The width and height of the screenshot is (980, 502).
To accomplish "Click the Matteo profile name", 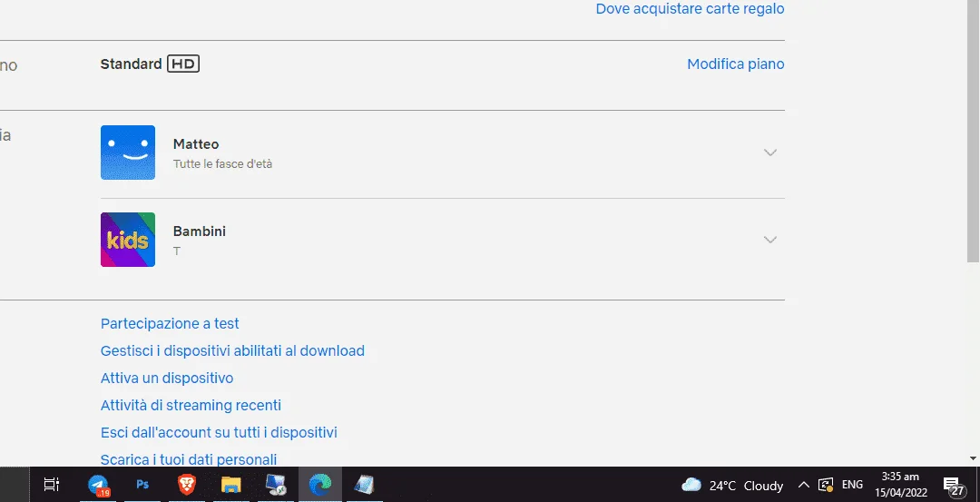I will pyautogui.click(x=196, y=143).
